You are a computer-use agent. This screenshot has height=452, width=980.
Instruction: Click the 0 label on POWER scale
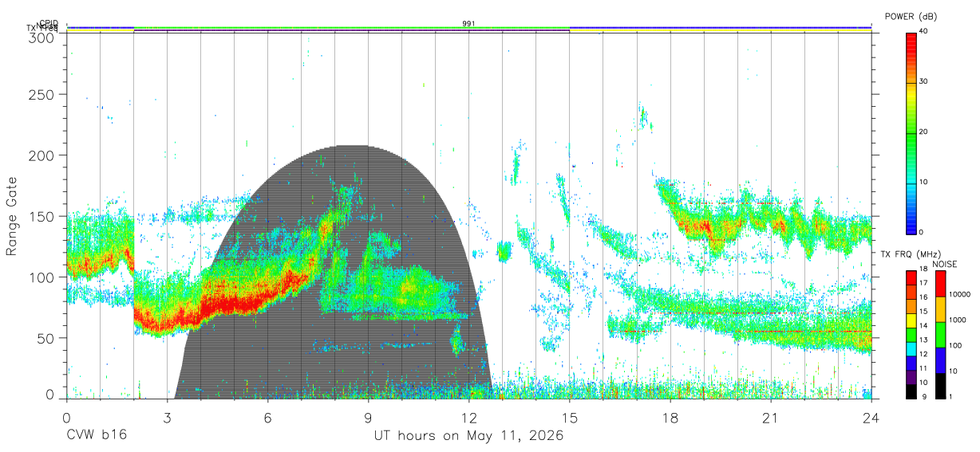922,232
